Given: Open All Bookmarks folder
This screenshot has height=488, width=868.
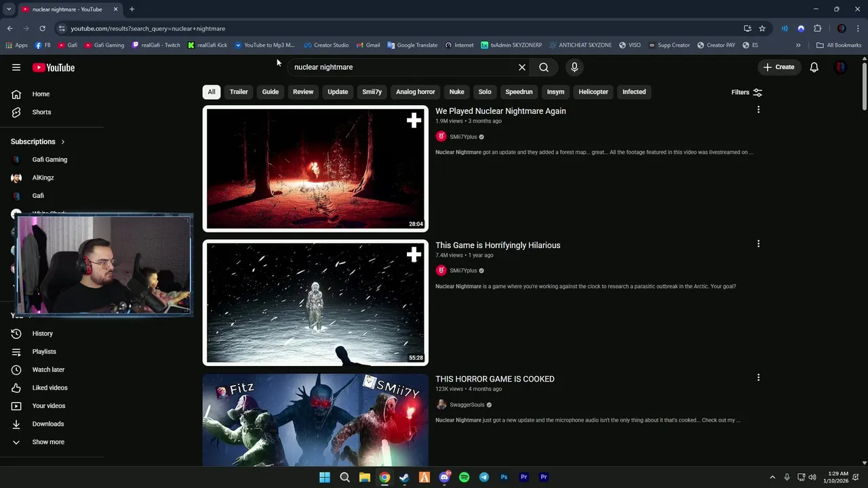Looking at the screenshot, I should coord(839,45).
